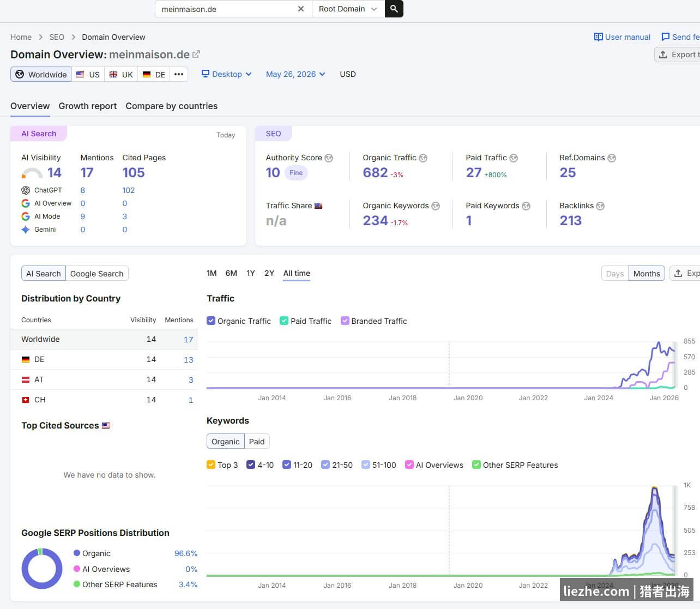The height and width of the screenshot is (609, 700).
Task: Open the May 26, 2026 date dropdown
Action: (295, 74)
